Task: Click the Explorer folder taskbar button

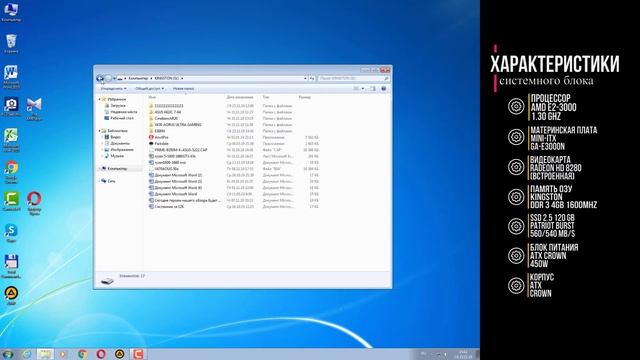Action: coord(45,354)
